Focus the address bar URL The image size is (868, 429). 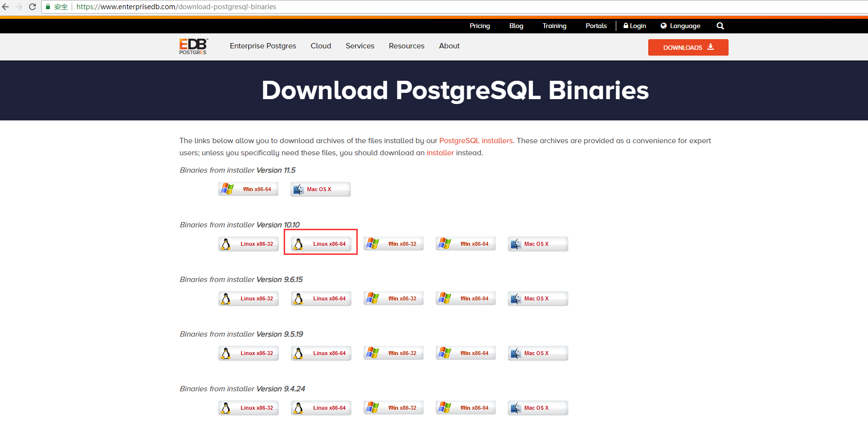[176, 7]
